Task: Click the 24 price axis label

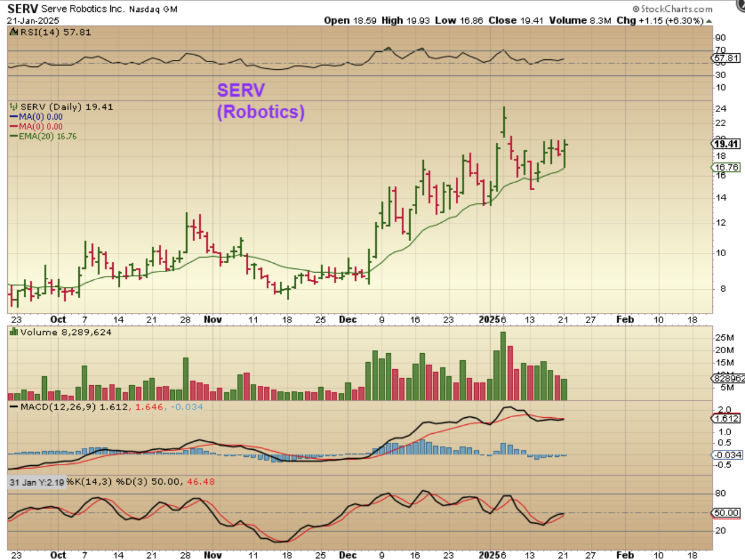Action: coord(721,109)
